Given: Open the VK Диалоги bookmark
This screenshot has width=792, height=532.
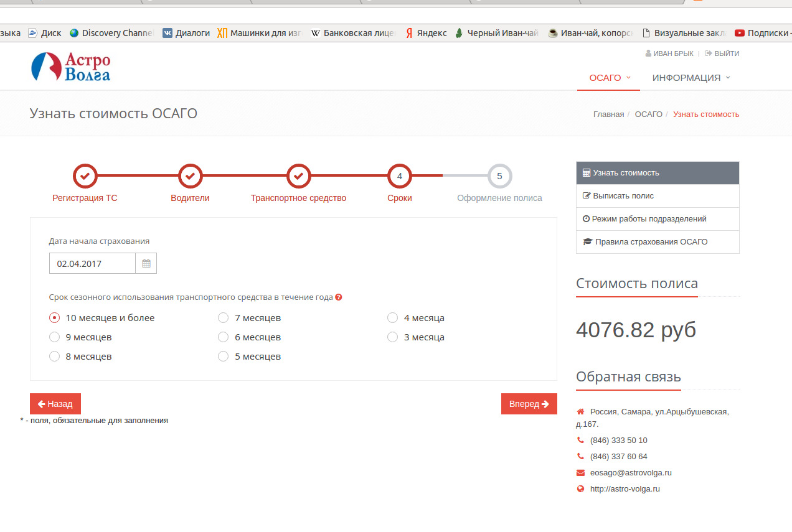Looking at the screenshot, I should pyautogui.click(x=186, y=33).
